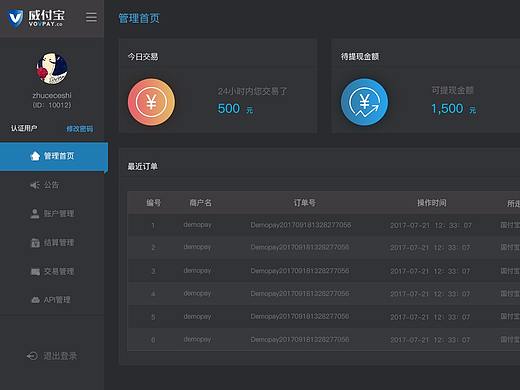The height and width of the screenshot is (390, 520).
Task: Click the card icon beside 交易管理
Action: click(35, 272)
